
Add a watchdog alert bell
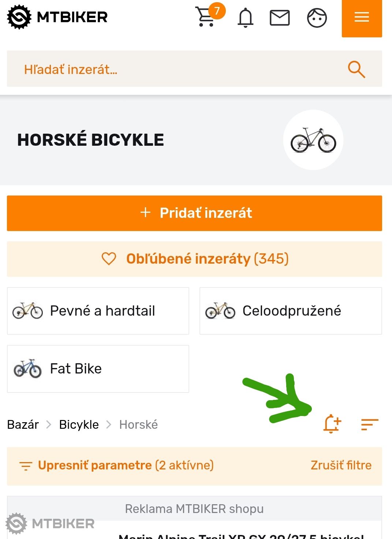tap(332, 424)
